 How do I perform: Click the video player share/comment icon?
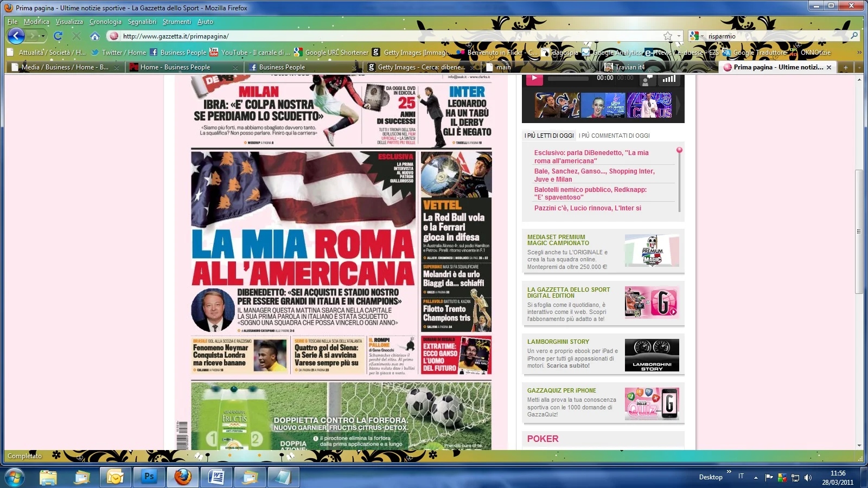point(647,80)
